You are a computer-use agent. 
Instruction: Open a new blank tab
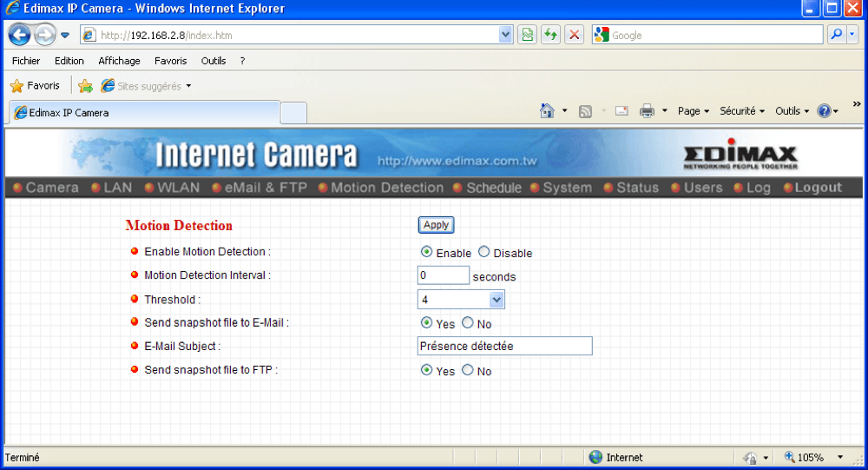point(293,113)
